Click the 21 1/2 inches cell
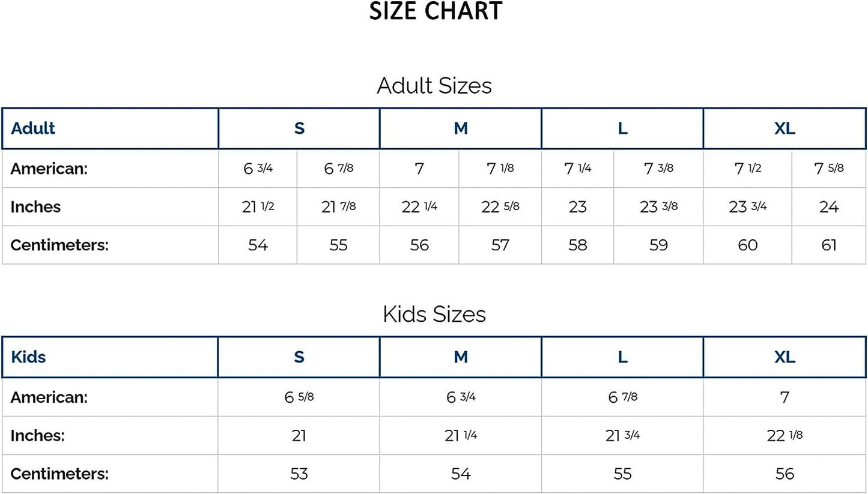The image size is (868, 494). click(258, 207)
